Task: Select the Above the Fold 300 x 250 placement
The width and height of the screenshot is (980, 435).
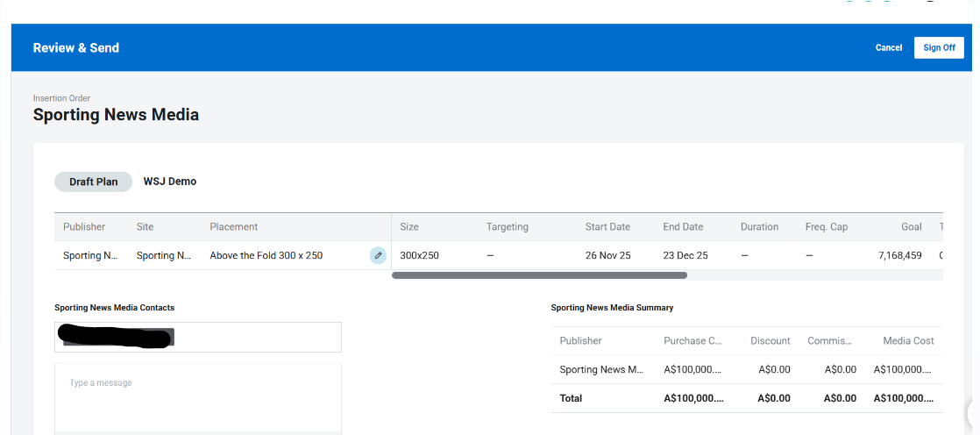Action: pyautogui.click(x=266, y=255)
